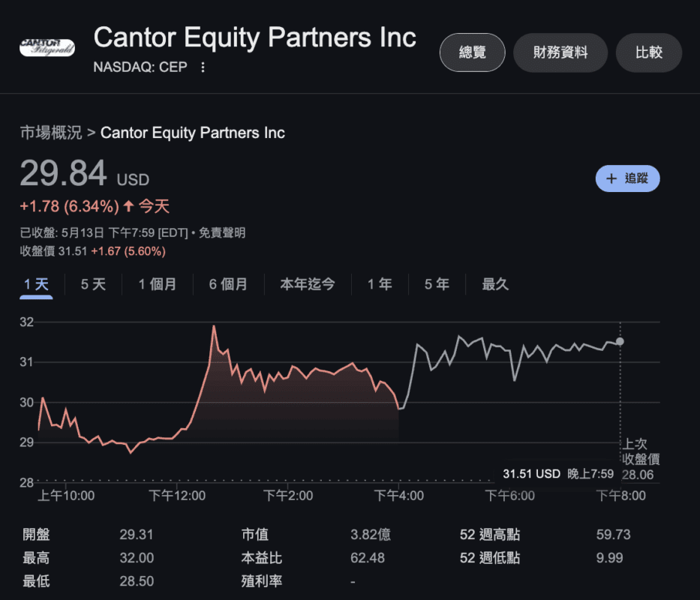
Task: View the 1 年 chart range
Action: click(x=380, y=284)
